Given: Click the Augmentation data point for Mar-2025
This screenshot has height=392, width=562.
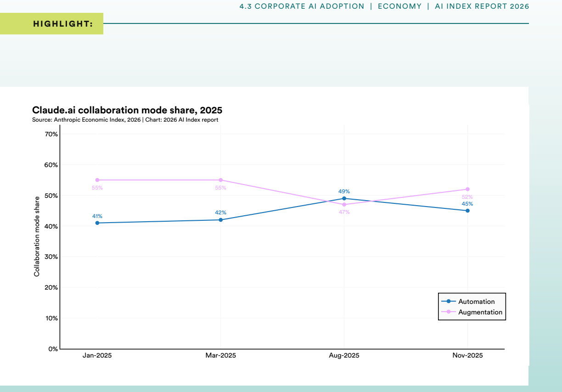Looking at the screenshot, I should tap(221, 180).
